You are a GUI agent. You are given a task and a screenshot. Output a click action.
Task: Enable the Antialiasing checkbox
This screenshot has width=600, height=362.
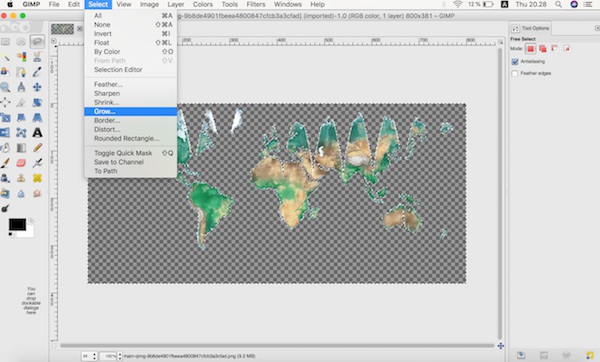515,62
